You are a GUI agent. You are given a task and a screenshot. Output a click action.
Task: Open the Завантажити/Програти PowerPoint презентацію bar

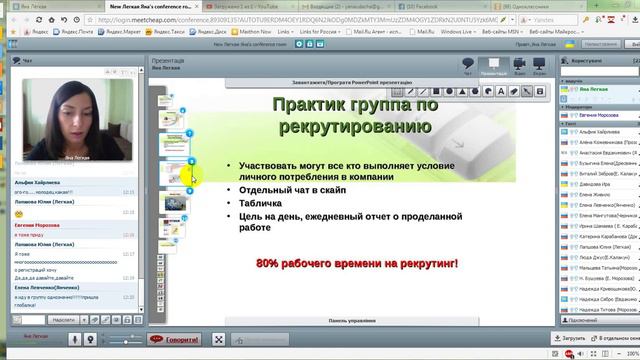(352, 82)
